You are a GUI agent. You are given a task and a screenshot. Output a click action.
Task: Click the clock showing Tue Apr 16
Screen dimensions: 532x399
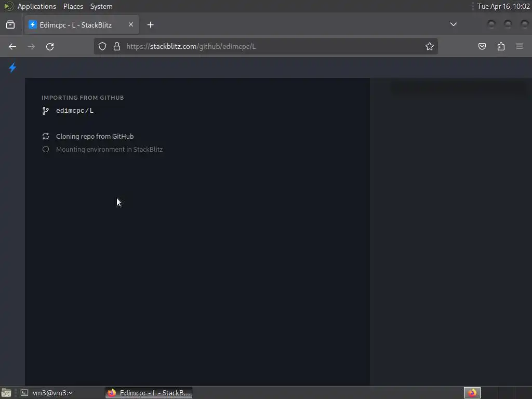(503, 6)
